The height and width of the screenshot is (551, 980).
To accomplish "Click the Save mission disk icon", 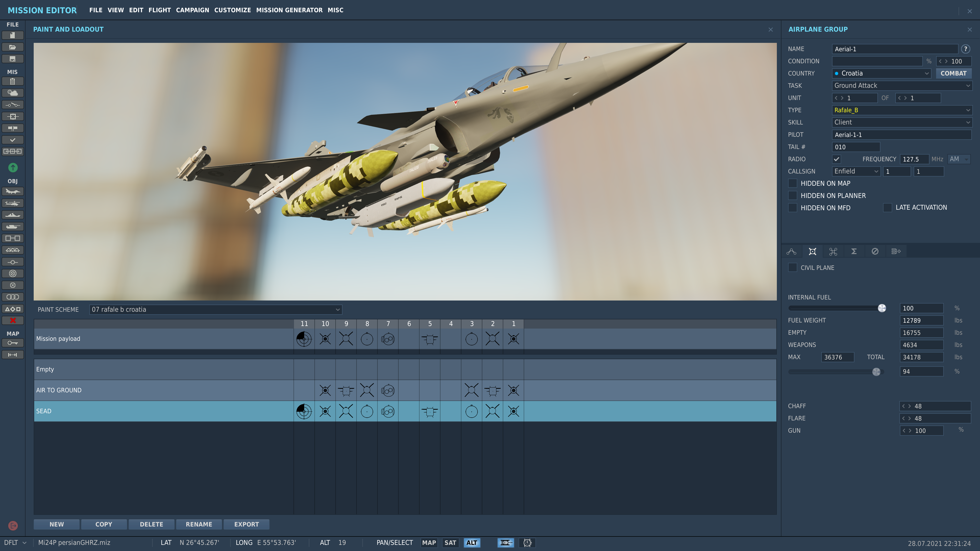I will 13,59.
